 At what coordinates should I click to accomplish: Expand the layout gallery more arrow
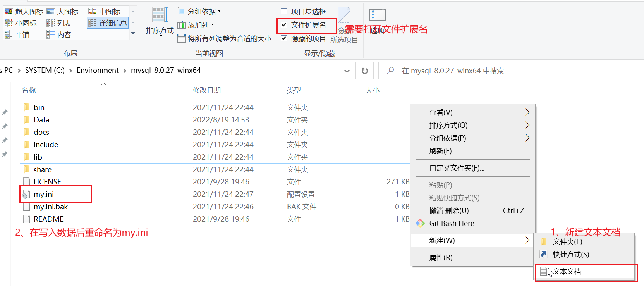pyautogui.click(x=133, y=34)
